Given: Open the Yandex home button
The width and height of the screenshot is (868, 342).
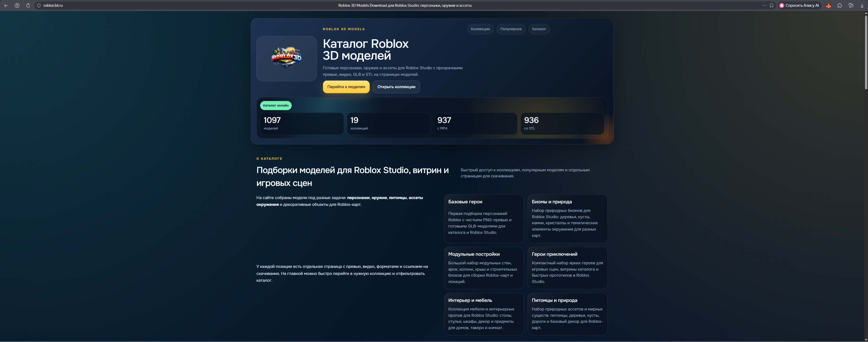Looking at the screenshot, I should click(x=17, y=5).
